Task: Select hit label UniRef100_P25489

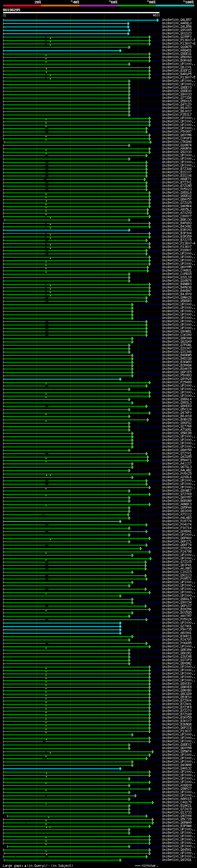Action: 177,382
